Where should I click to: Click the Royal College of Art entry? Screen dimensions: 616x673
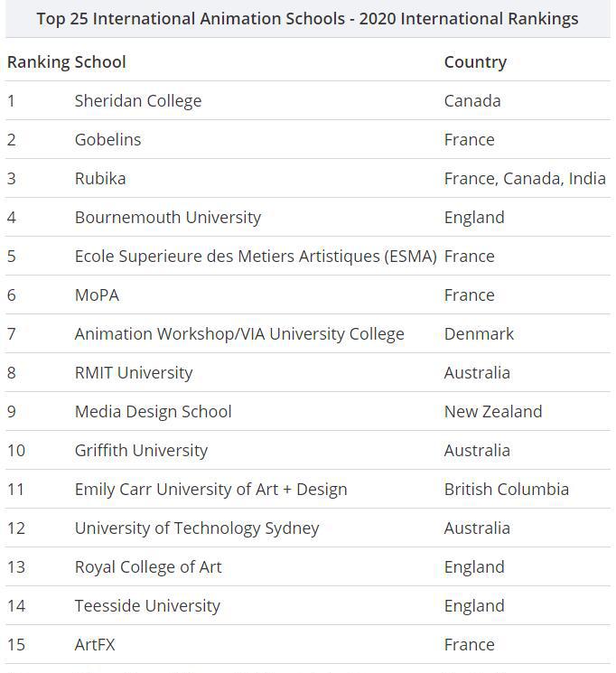click(148, 567)
